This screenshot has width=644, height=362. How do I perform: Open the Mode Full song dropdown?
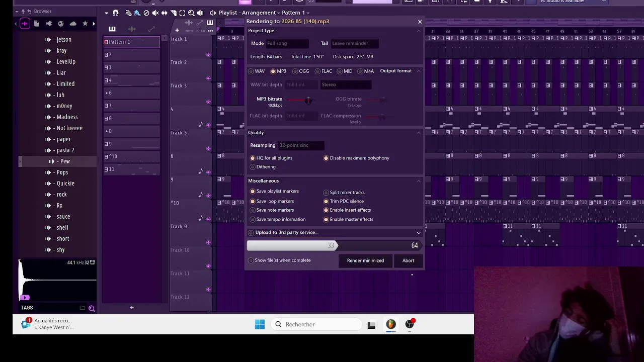point(287,43)
